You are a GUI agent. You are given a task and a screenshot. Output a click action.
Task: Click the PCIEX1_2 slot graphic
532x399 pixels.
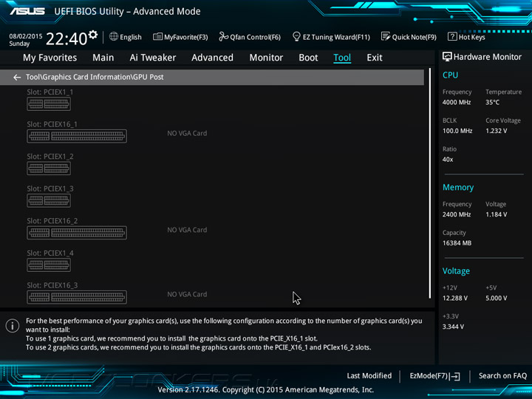click(x=49, y=168)
